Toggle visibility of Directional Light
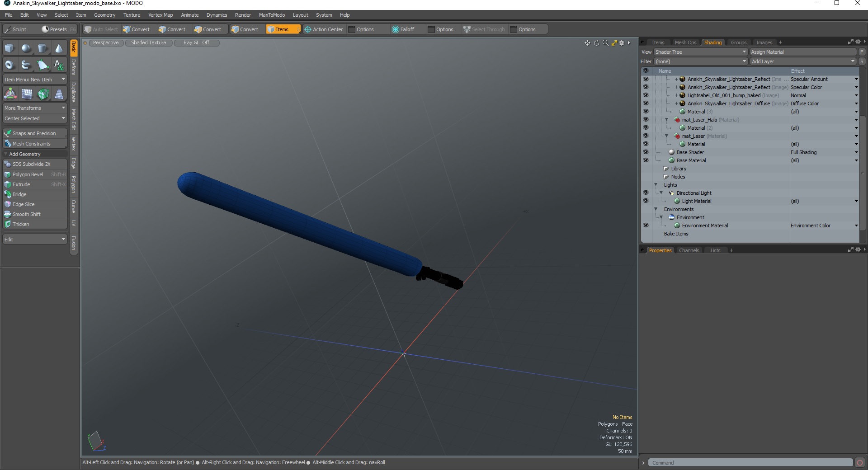 (x=646, y=193)
